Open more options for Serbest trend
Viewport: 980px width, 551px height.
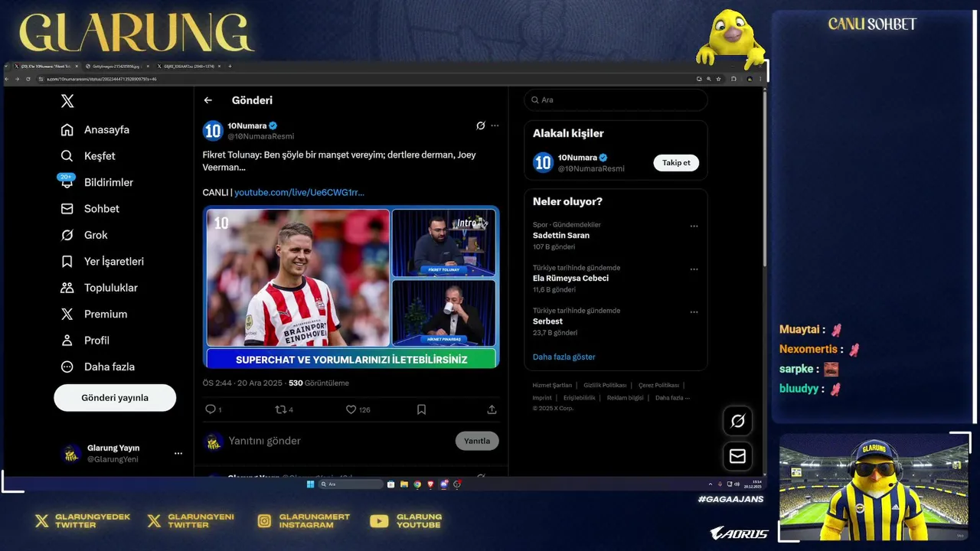click(x=694, y=312)
